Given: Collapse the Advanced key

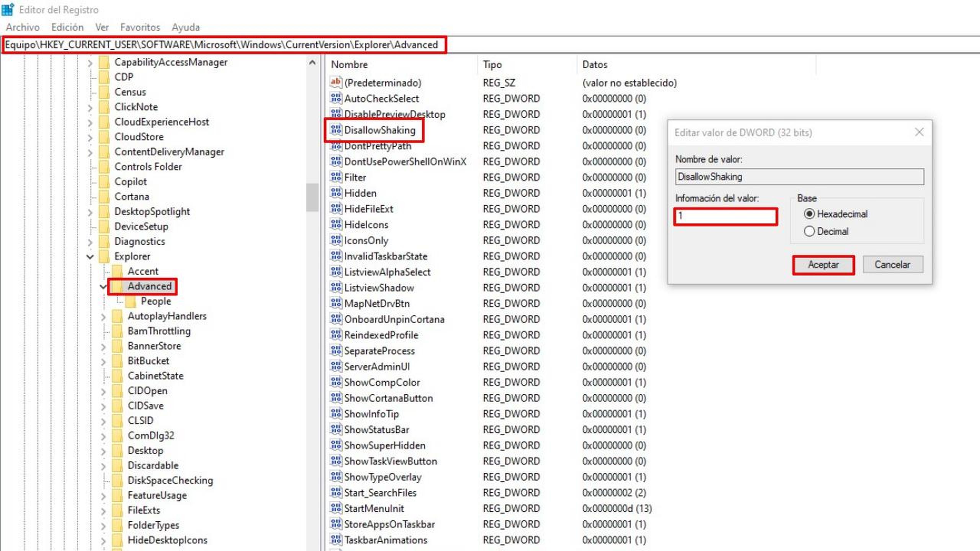Looking at the screenshot, I should tap(103, 286).
